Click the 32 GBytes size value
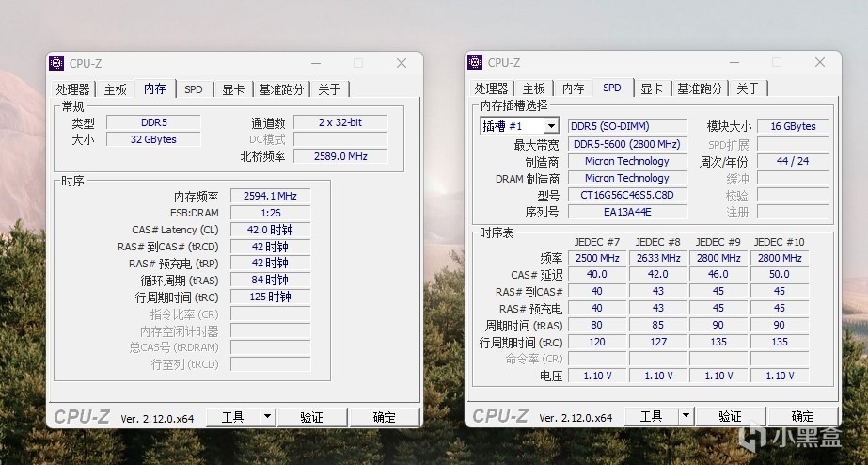Screen dimensions: 868x465 153,139
